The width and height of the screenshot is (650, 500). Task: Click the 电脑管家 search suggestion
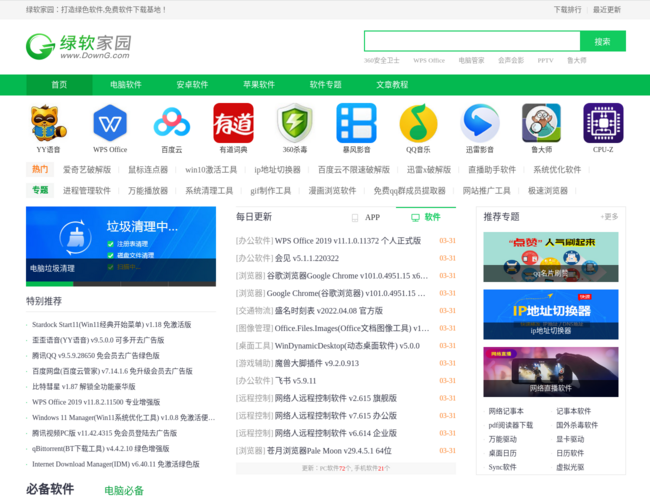coord(471,61)
